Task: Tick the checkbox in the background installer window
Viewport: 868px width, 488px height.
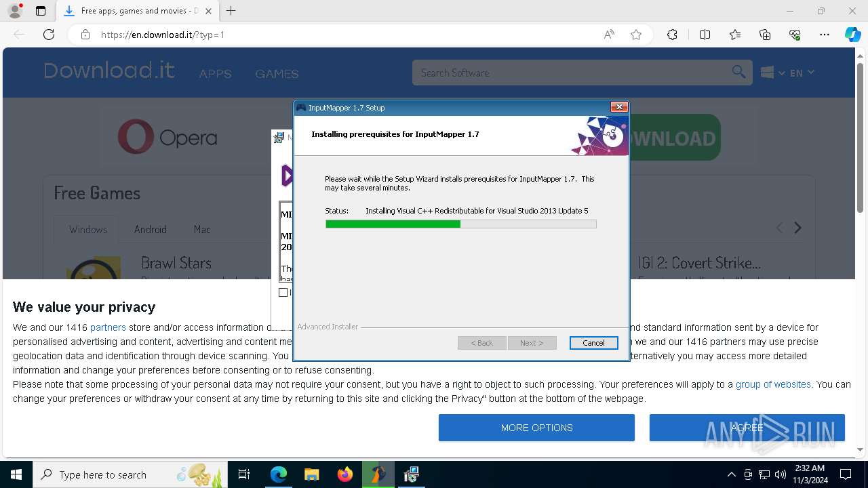Action: [x=283, y=293]
